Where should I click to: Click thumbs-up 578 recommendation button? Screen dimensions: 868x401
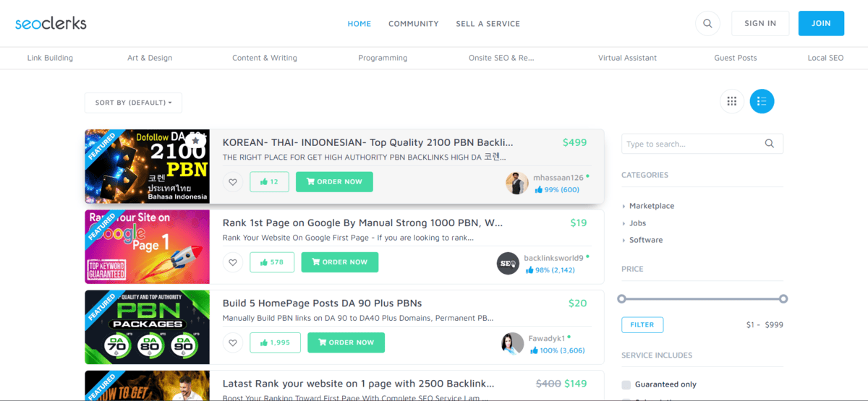pyautogui.click(x=272, y=262)
